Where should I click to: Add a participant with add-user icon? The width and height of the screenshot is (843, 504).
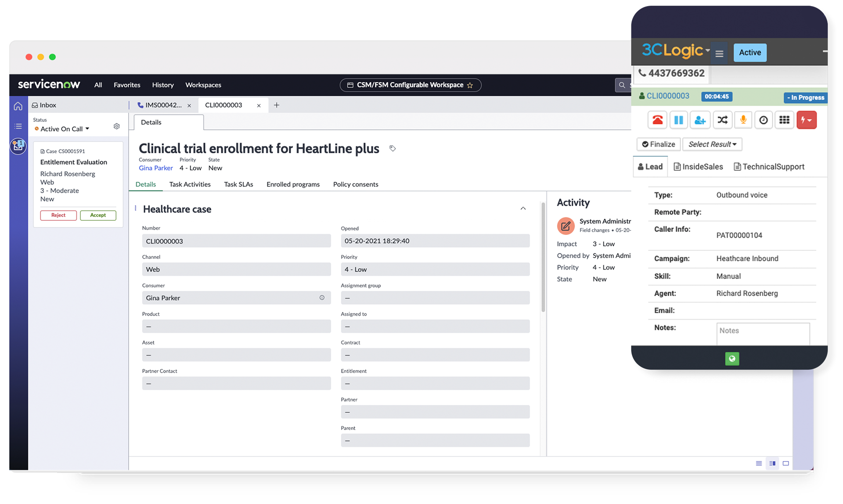click(700, 120)
